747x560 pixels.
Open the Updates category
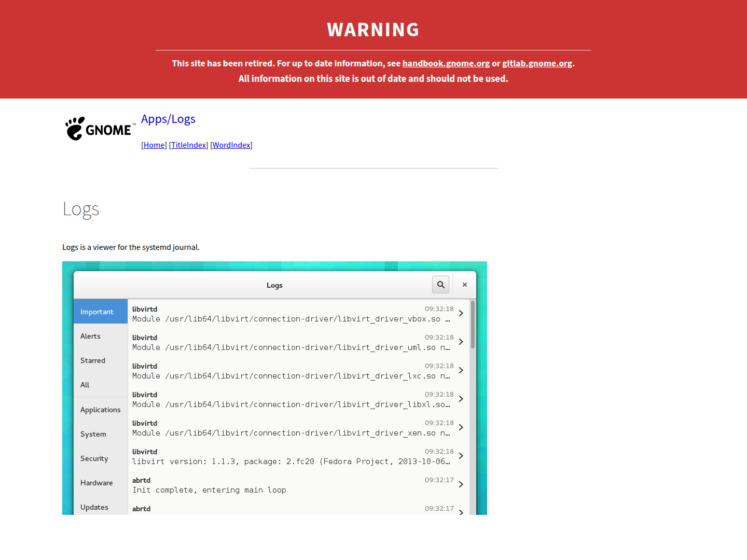click(x=101, y=507)
